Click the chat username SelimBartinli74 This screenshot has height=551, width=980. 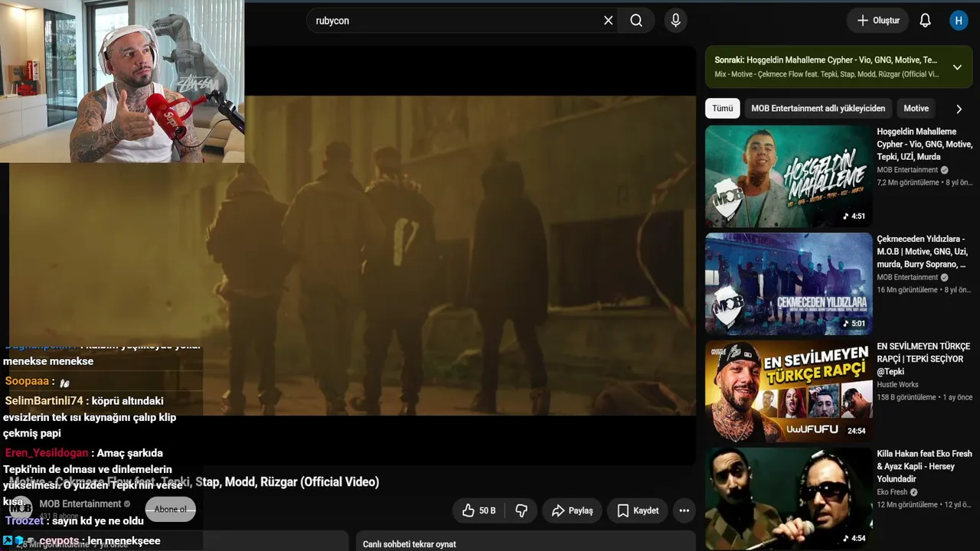pyautogui.click(x=44, y=400)
